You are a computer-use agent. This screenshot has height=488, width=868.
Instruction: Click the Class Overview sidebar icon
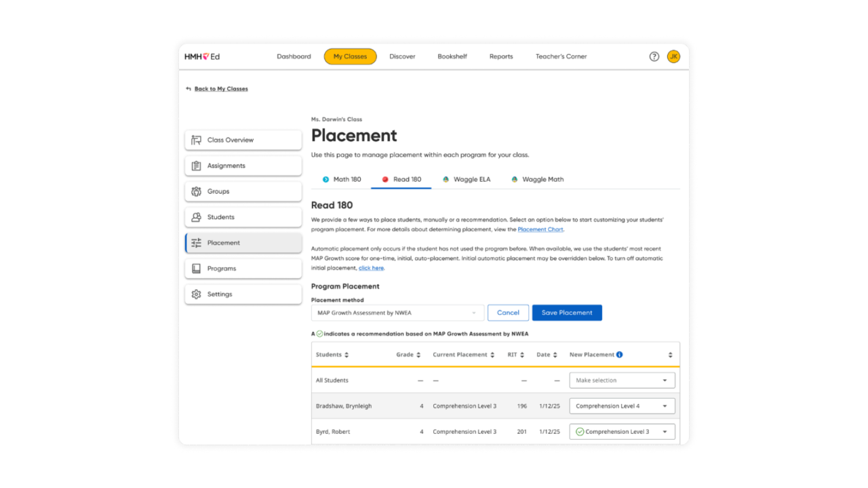196,140
